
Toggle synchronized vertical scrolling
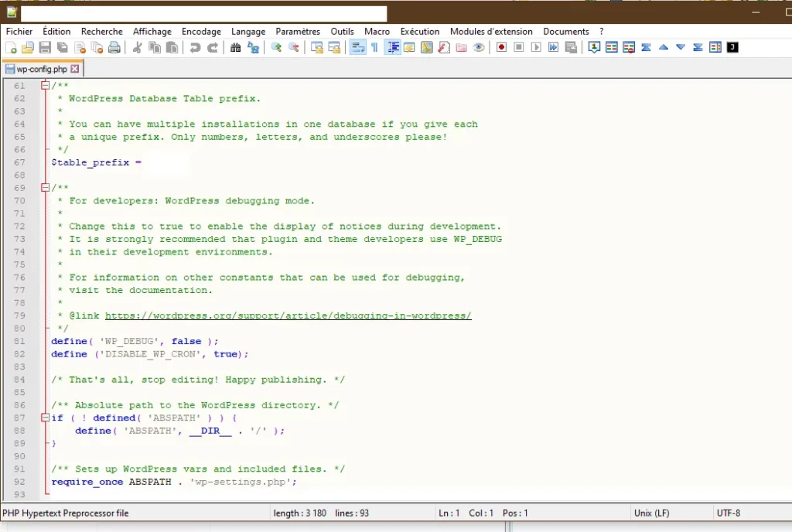pyautogui.click(x=316, y=47)
